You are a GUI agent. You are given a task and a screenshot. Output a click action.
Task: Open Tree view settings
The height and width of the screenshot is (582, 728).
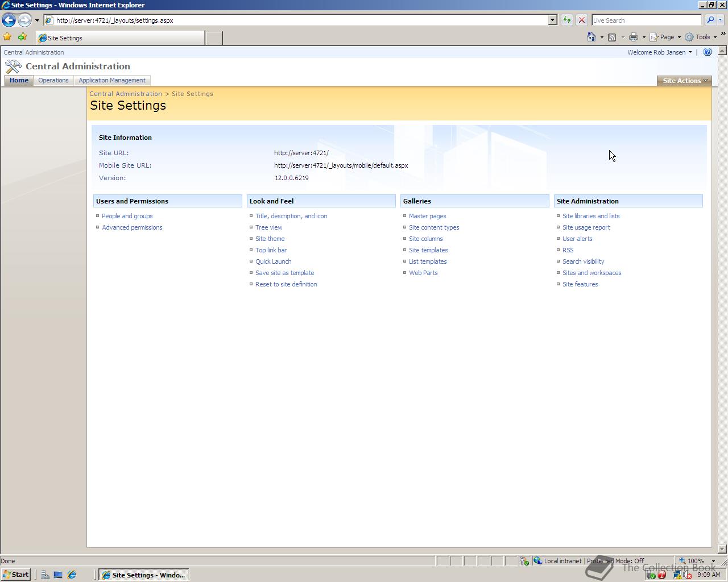coord(269,227)
